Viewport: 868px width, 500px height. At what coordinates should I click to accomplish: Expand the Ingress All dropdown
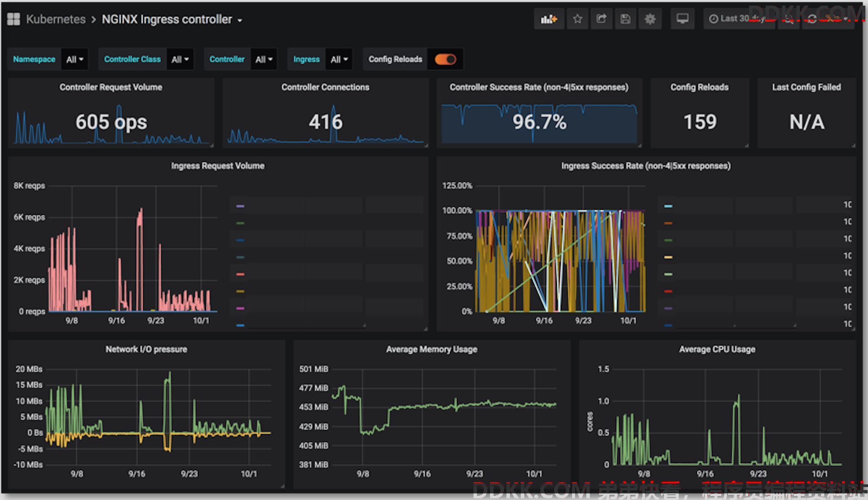pos(339,59)
